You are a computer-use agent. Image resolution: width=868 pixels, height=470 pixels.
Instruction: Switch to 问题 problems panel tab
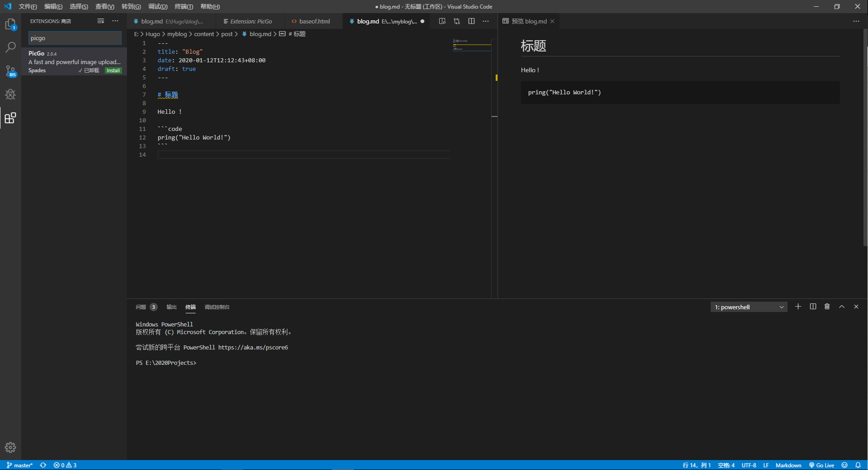click(x=146, y=307)
